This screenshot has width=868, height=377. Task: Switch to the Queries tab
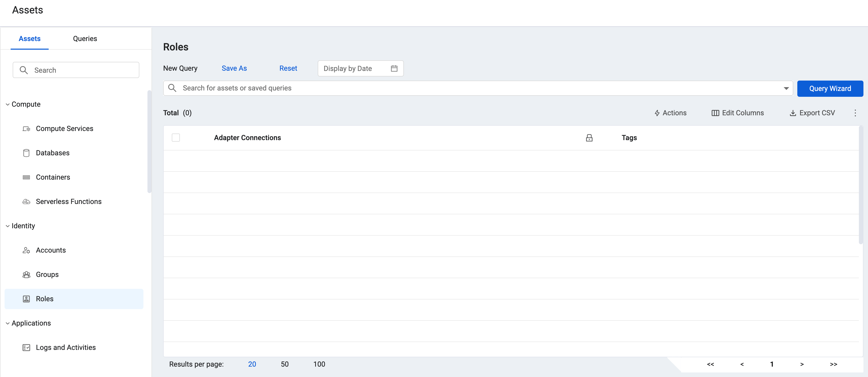pos(85,39)
